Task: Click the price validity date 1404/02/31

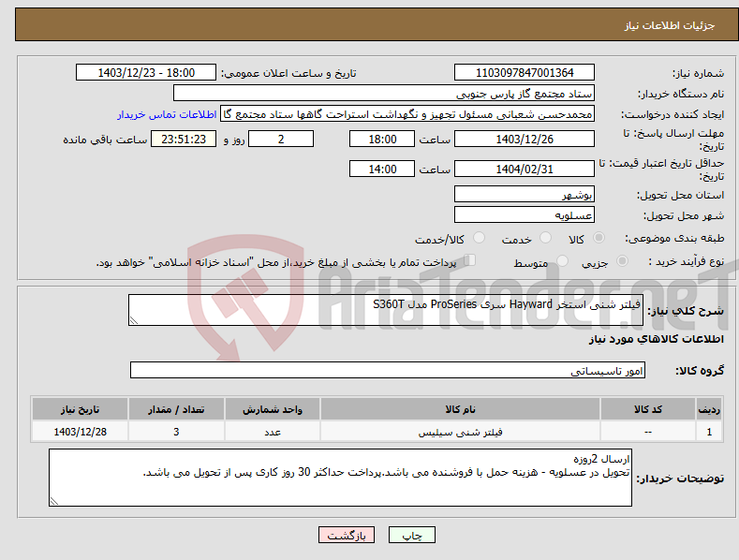Action: tap(525, 169)
